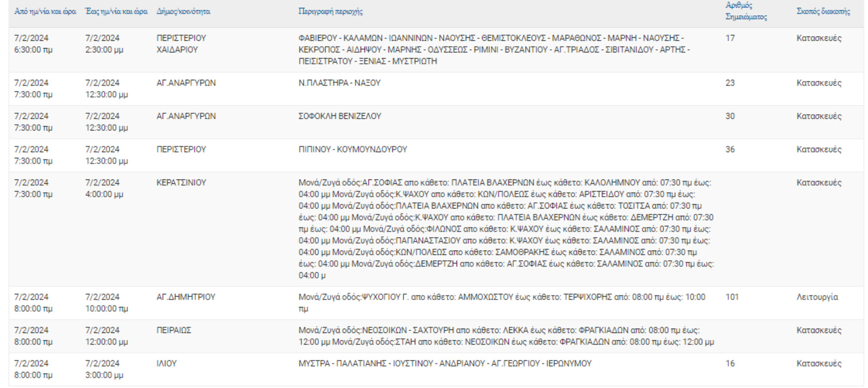The image size is (868, 388).
Task: Sort by 'Δήμος/κοινότητα' column header
Action: [184, 11]
